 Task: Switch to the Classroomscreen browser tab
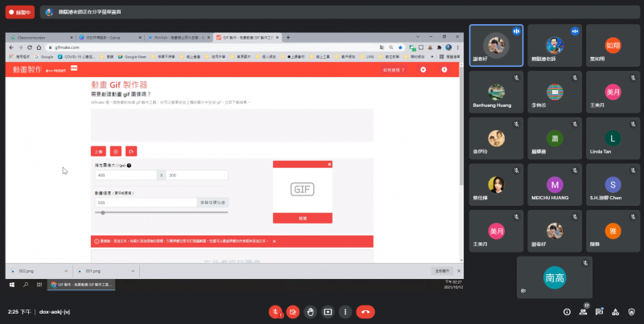tap(41, 37)
